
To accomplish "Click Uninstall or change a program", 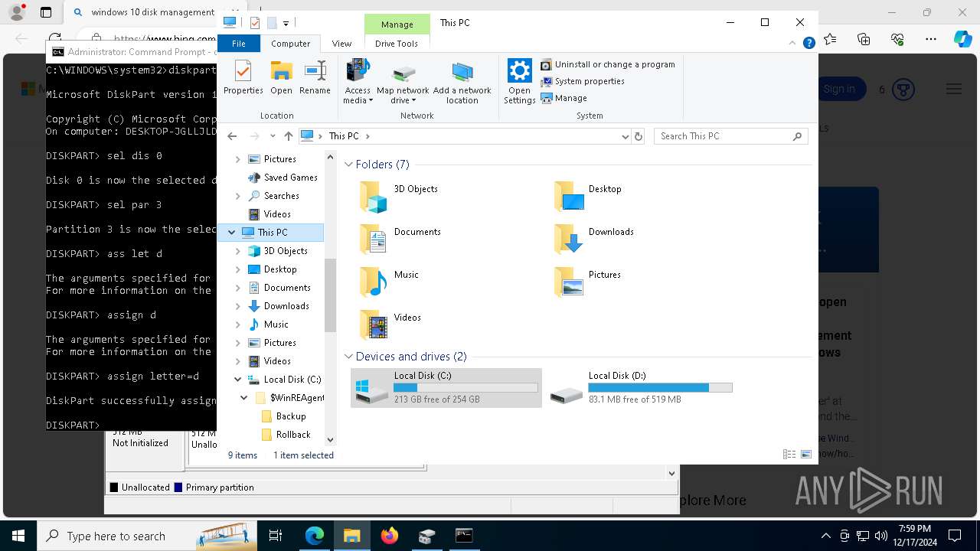I will click(x=608, y=64).
